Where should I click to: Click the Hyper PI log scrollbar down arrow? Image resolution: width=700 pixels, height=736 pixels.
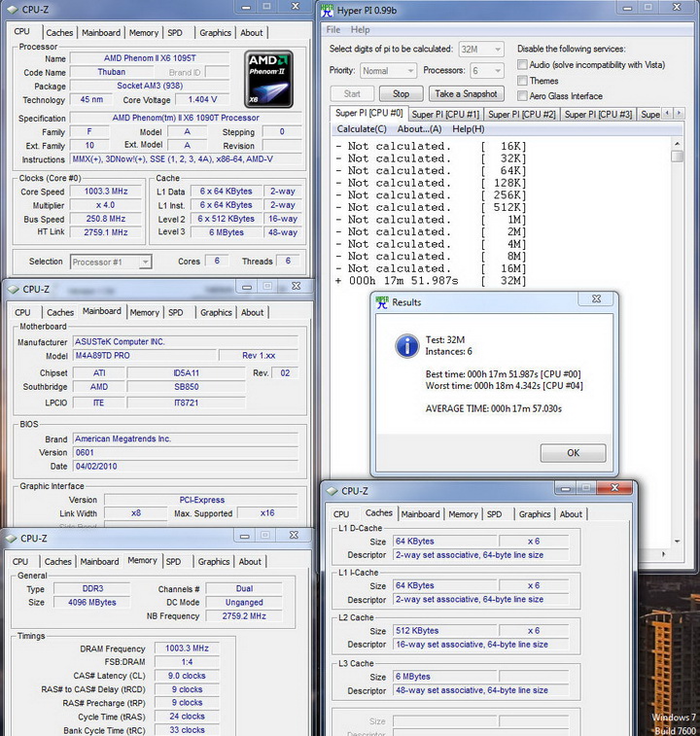pyautogui.click(x=677, y=542)
